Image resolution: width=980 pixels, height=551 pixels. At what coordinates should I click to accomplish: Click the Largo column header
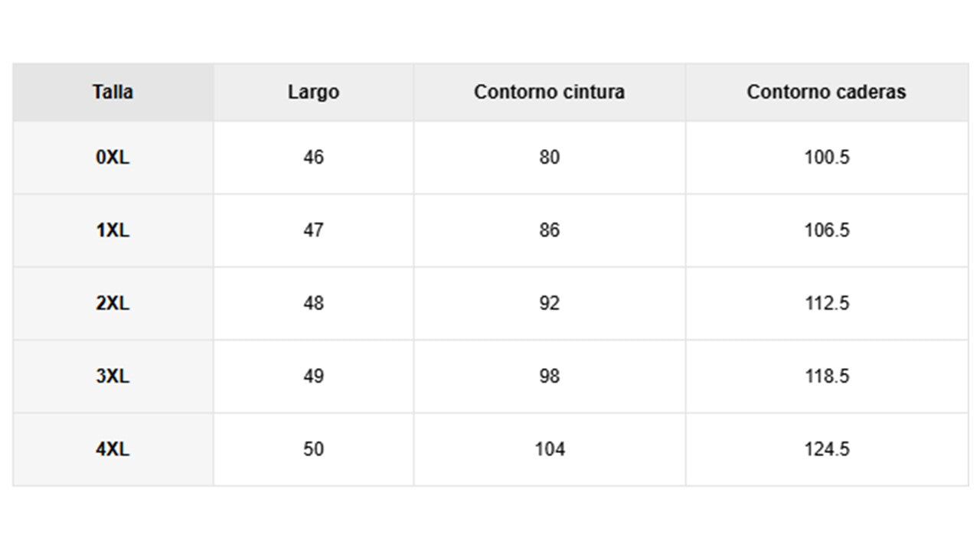point(313,92)
